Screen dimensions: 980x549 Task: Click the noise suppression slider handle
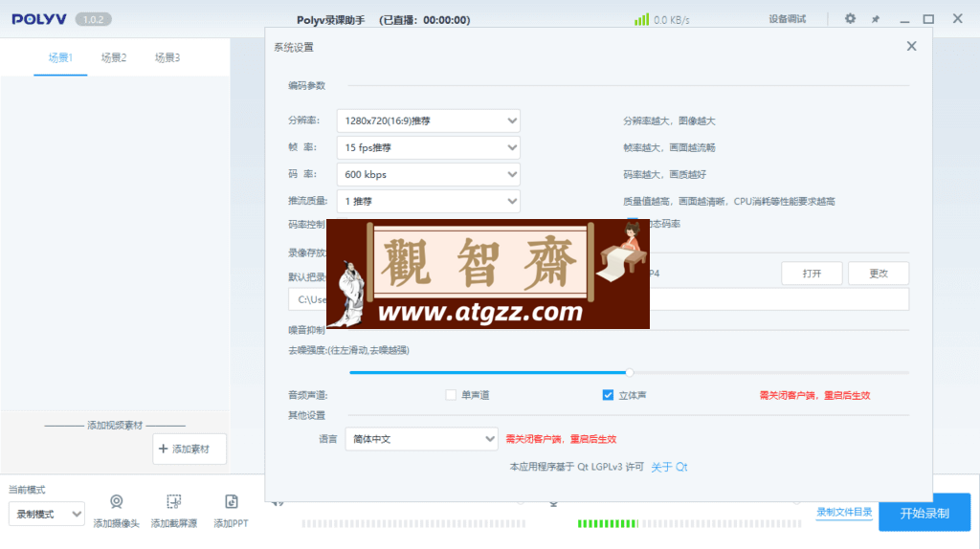coord(630,372)
